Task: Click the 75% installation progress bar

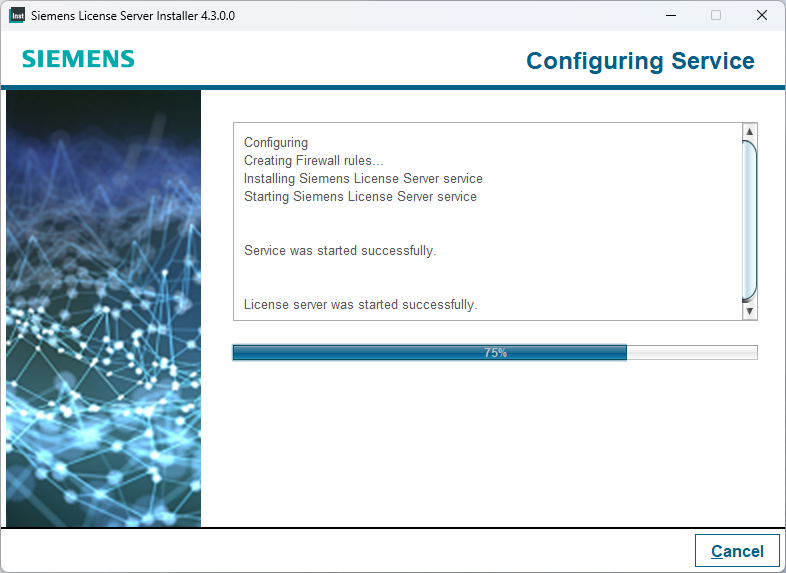Action: point(495,352)
